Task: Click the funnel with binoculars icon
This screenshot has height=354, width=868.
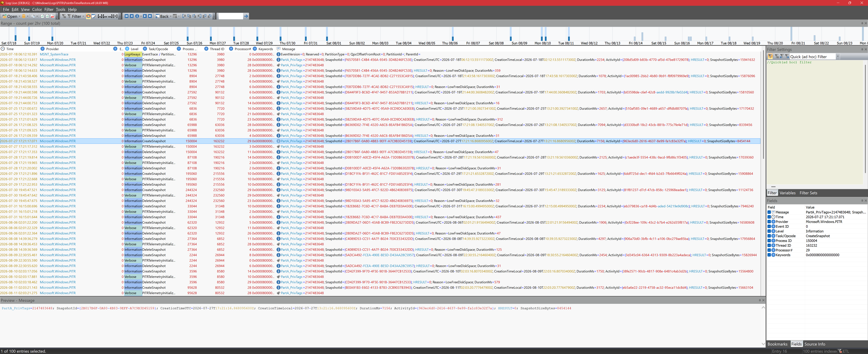Action: click(x=777, y=57)
